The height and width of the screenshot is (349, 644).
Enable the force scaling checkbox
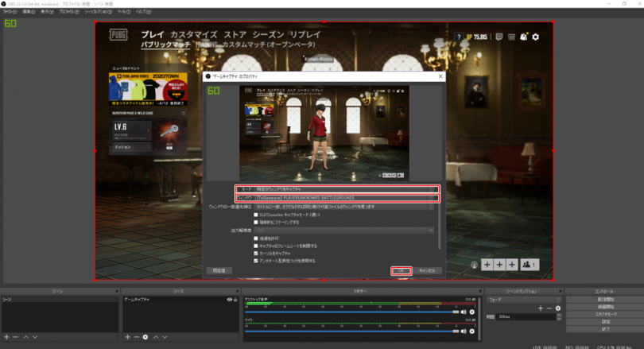point(256,222)
